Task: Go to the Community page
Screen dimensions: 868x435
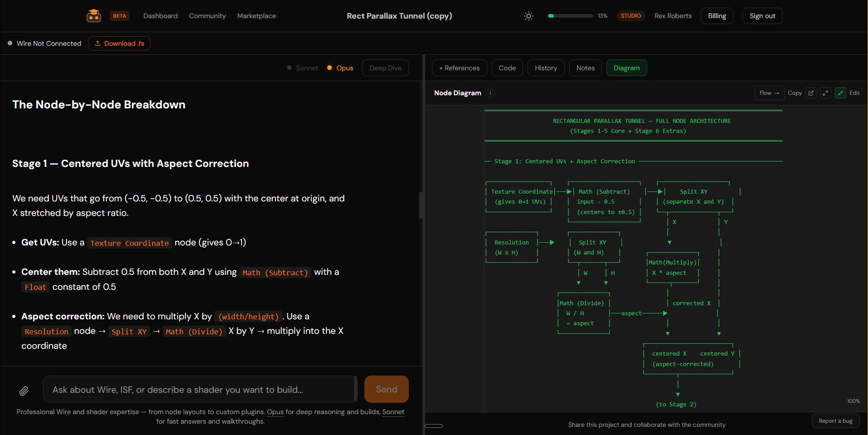Action: coord(207,16)
